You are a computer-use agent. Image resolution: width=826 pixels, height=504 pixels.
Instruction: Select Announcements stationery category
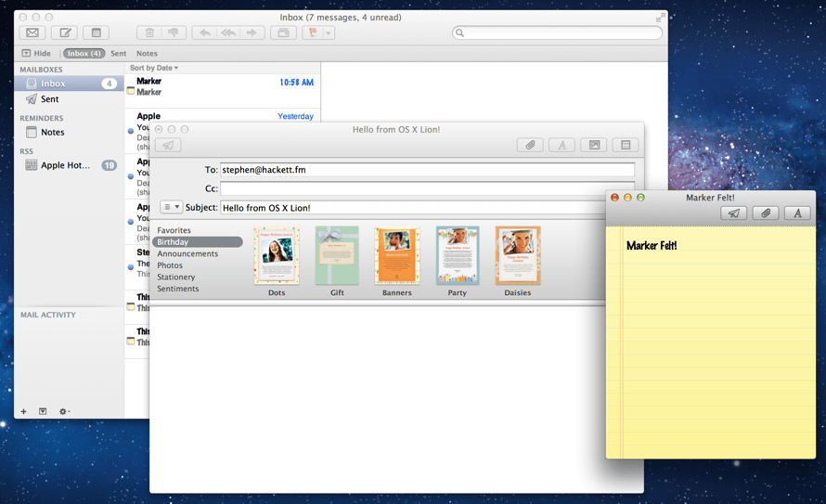(x=187, y=253)
